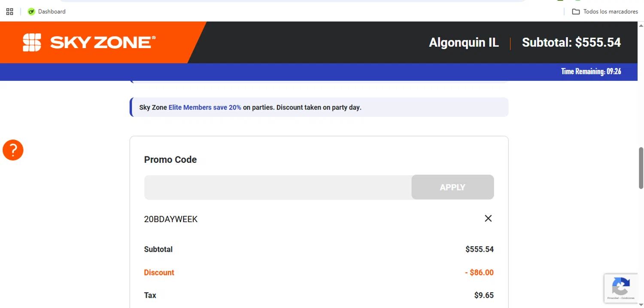Click the applied 20BDAYWEEK code text
The height and width of the screenshot is (308, 644).
click(x=171, y=220)
